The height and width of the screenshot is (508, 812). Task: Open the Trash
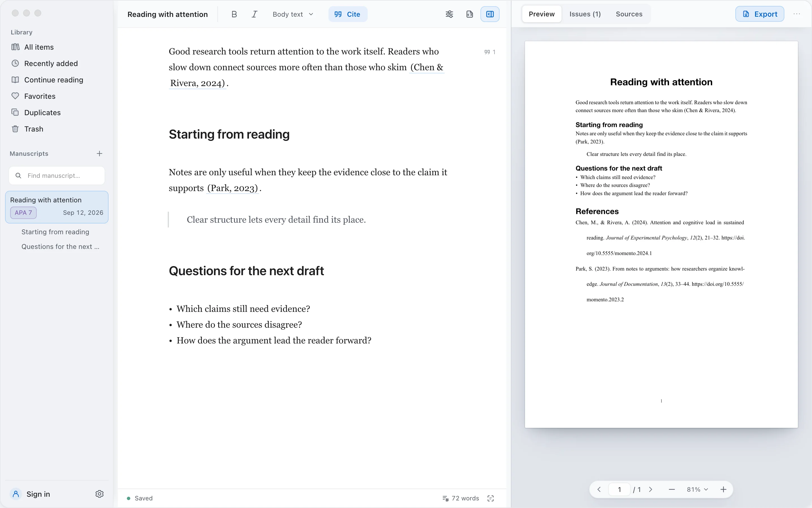(x=57, y=129)
